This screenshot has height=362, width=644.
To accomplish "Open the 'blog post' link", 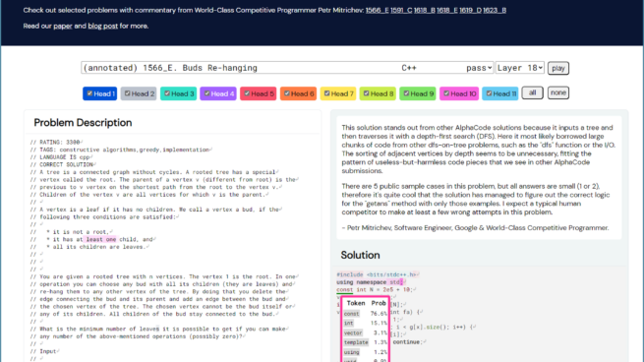I will [102, 26].
